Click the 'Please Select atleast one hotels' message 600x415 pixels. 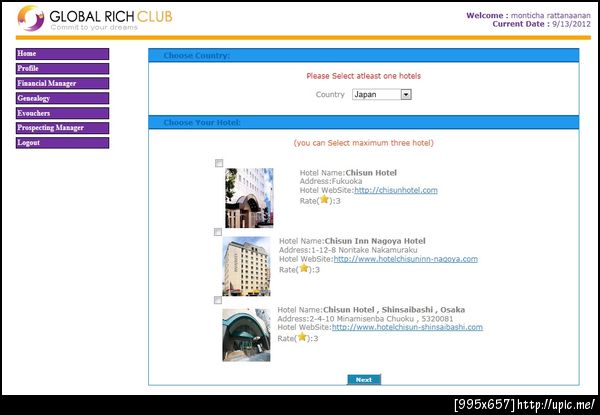click(364, 76)
